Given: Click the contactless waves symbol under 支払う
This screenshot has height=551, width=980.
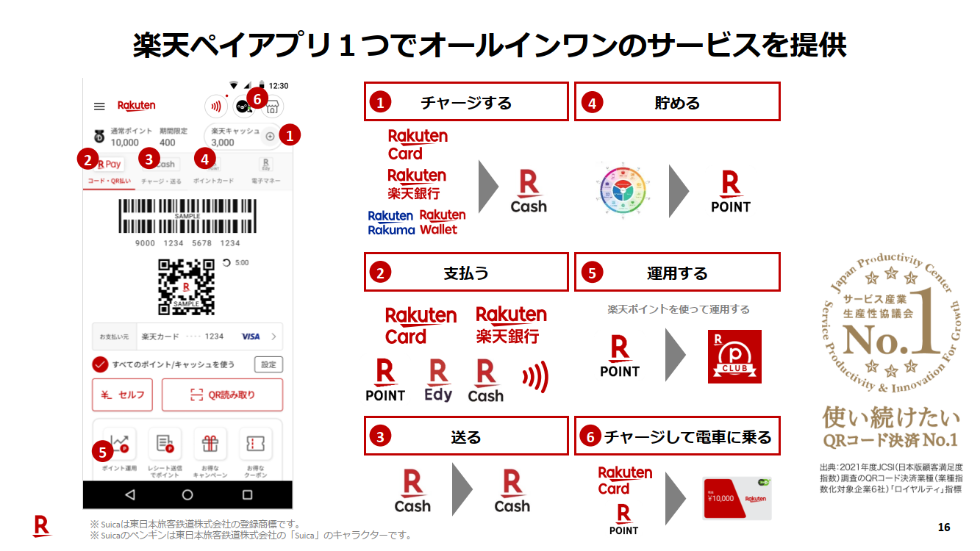Looking at the screenshot, I should click(x=535, y=378).
